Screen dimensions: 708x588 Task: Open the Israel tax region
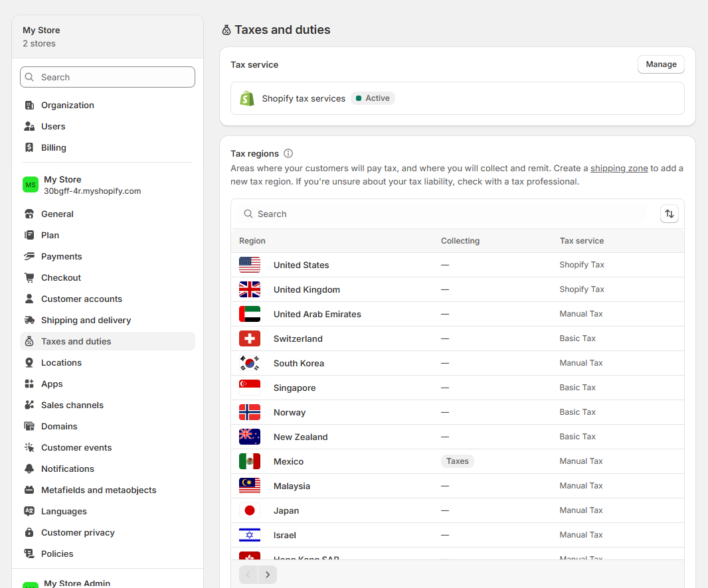(458, 535)
